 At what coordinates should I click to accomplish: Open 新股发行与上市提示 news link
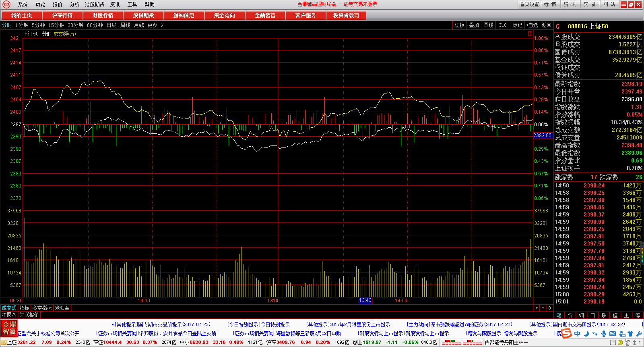403,333
